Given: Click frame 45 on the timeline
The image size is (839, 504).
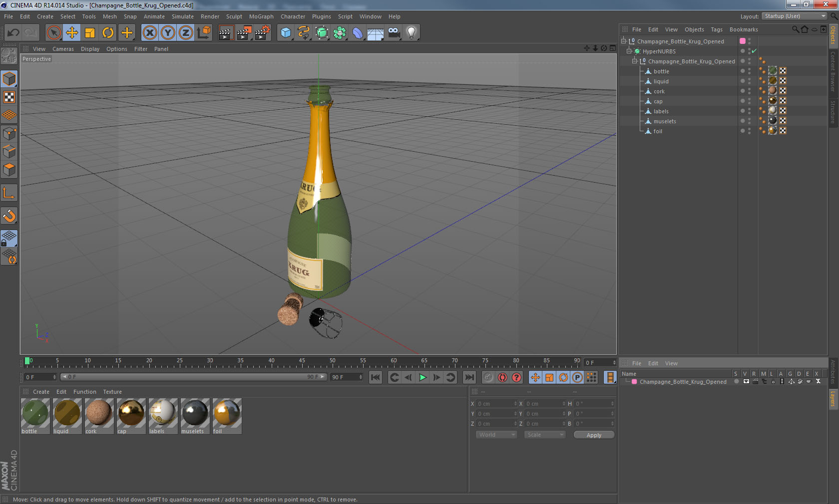Looking at the screenshot, I should [x=302, y=362].
